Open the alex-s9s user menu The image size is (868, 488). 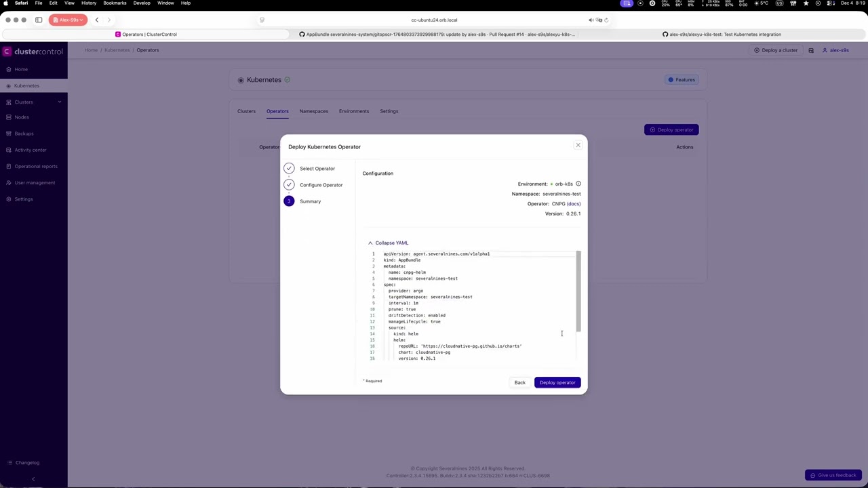click(835, 50)
